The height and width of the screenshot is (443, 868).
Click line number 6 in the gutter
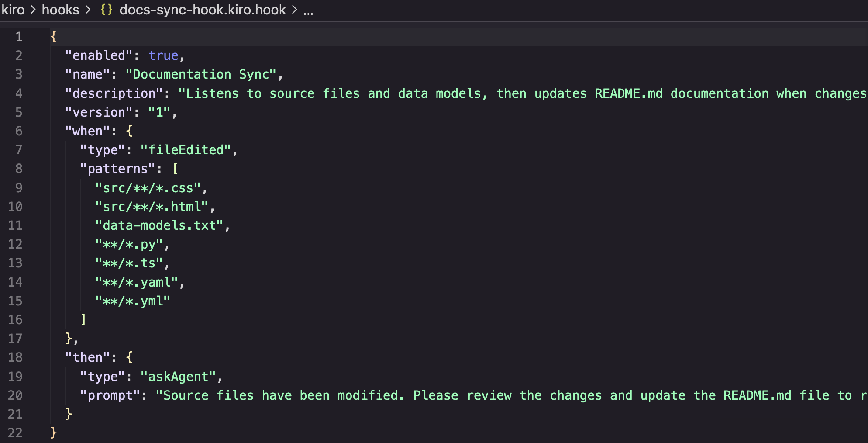tap(19, 131)
